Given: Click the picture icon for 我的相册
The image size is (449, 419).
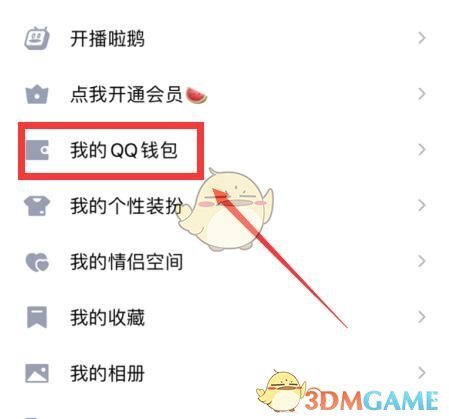Looking at the screenshot, I should coord(37,373).
